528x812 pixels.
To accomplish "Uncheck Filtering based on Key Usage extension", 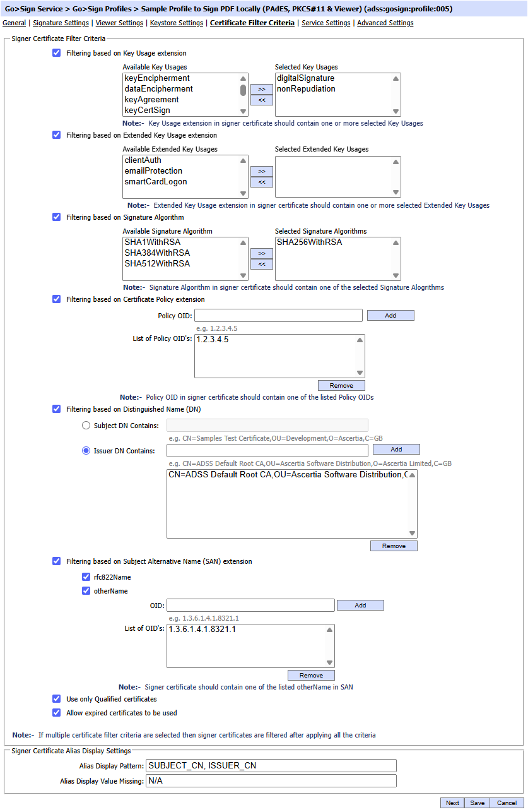I will click(57, 53).
